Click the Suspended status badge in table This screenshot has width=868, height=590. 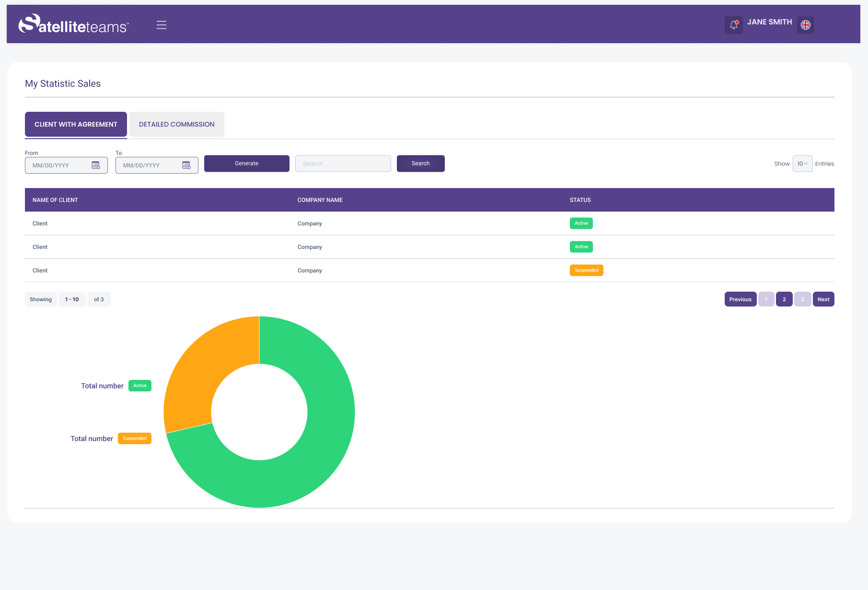(x=586, y=271)
